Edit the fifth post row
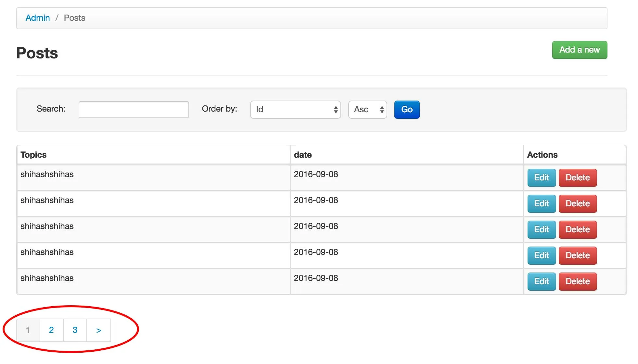The image size is (638, 364). coord(541,282)
